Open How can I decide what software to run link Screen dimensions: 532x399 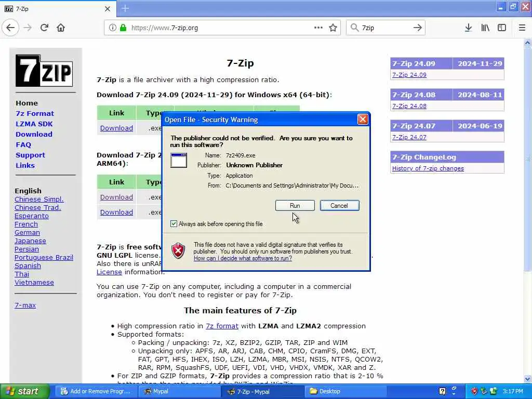243,258
